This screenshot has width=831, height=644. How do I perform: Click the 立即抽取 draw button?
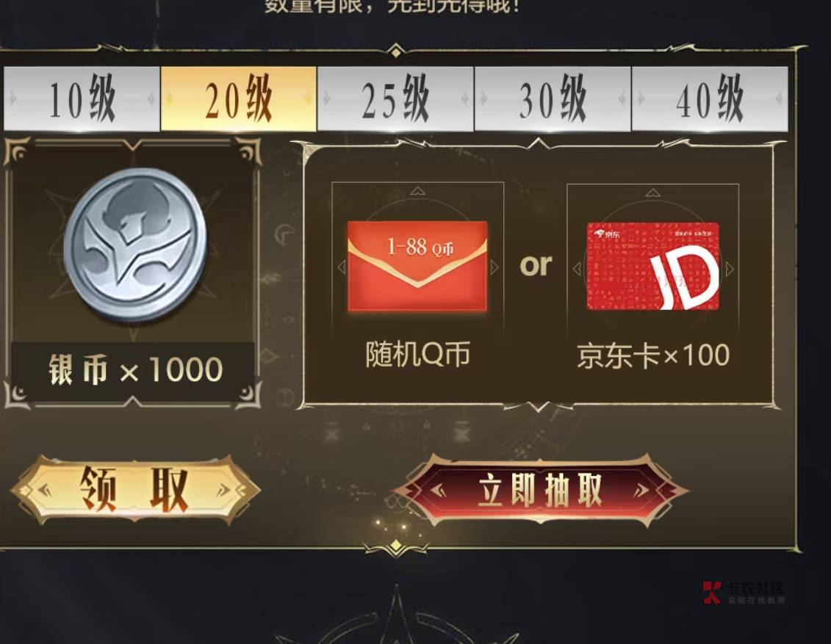click(541, 491)
